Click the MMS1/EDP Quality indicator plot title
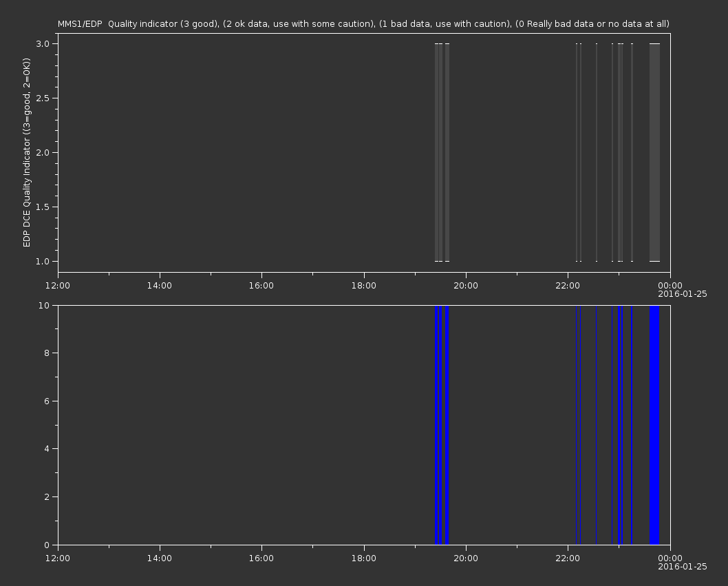The image size is (728, 586). tap(363, 24)
